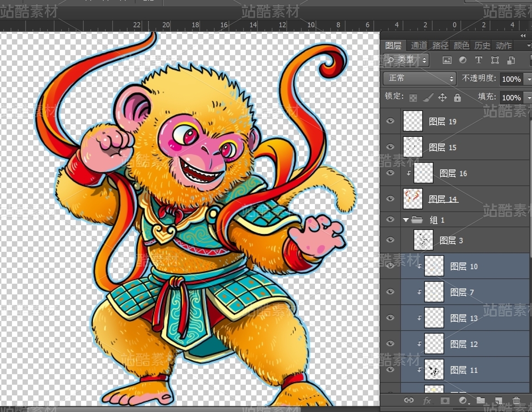
Task: Select layer thumbnail of 图层 11
Action: click(434, 369)
